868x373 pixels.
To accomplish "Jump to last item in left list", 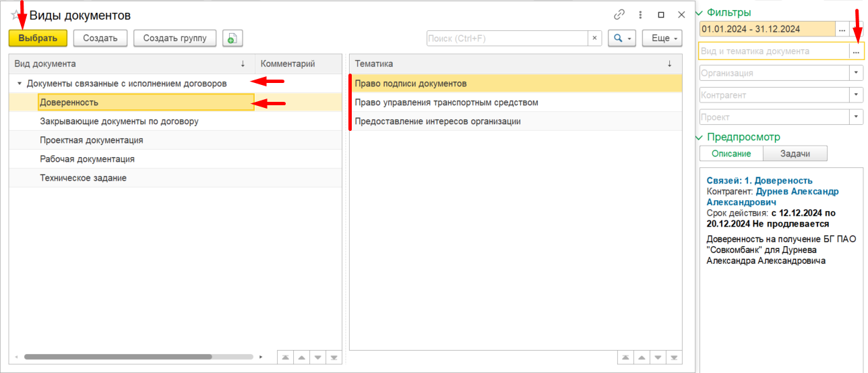I will [334, 357].
